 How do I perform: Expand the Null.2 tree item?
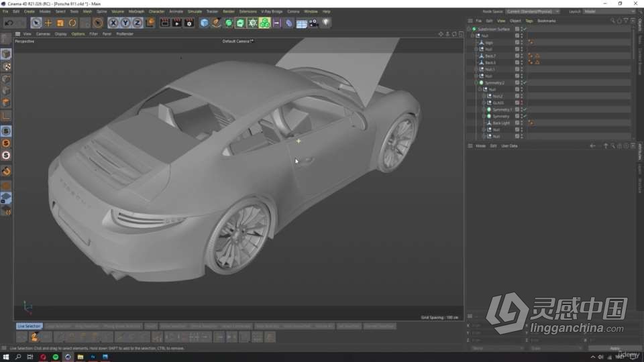[x=484, y=96]
